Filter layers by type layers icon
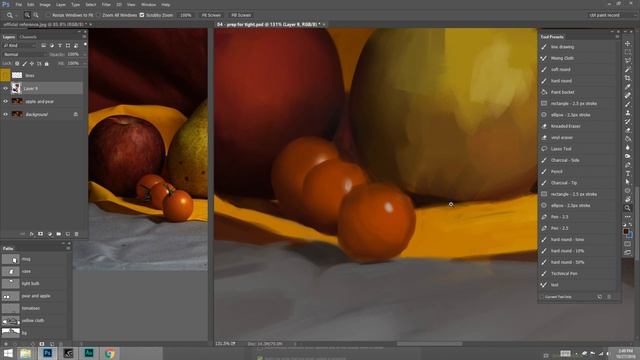The image size is (640, 360). [60, 45]
